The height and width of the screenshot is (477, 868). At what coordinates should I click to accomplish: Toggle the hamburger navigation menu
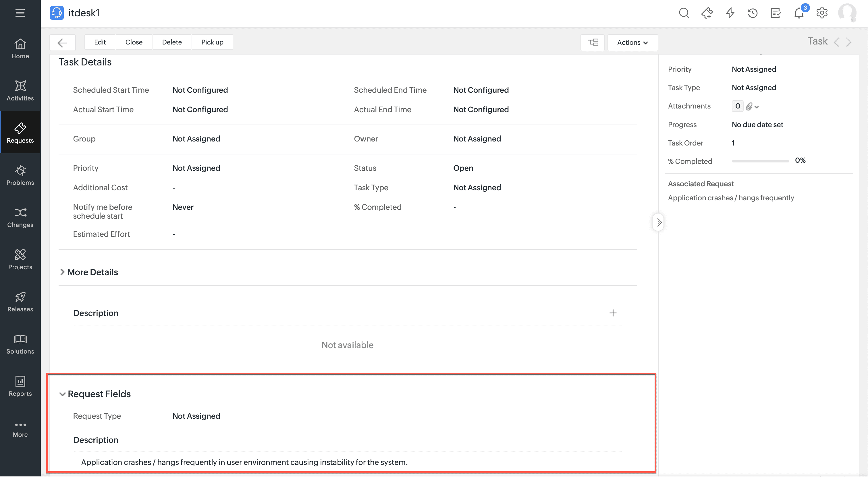click(x=20, y=13)
